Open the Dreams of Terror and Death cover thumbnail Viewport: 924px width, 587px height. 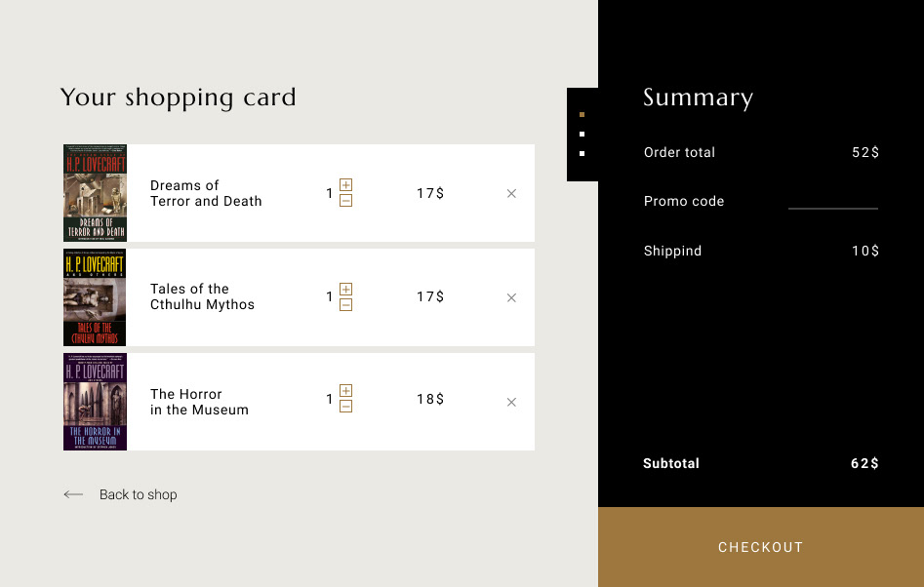click(95, 193)
